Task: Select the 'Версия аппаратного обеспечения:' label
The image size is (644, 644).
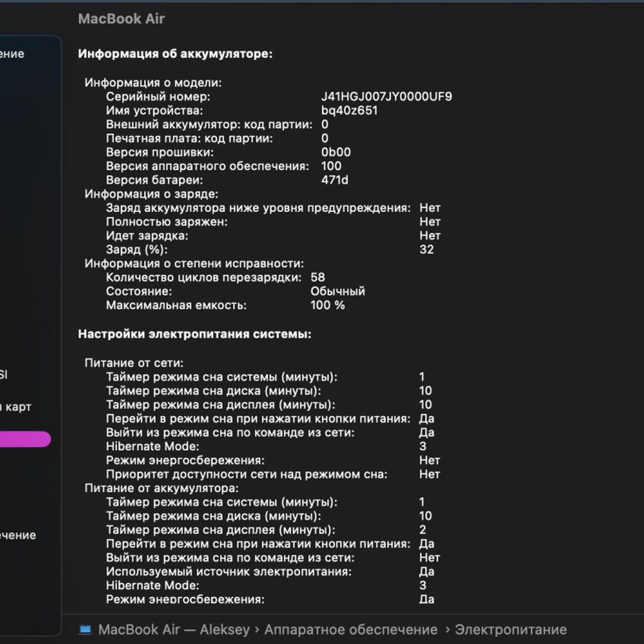Action: point(208,166)
